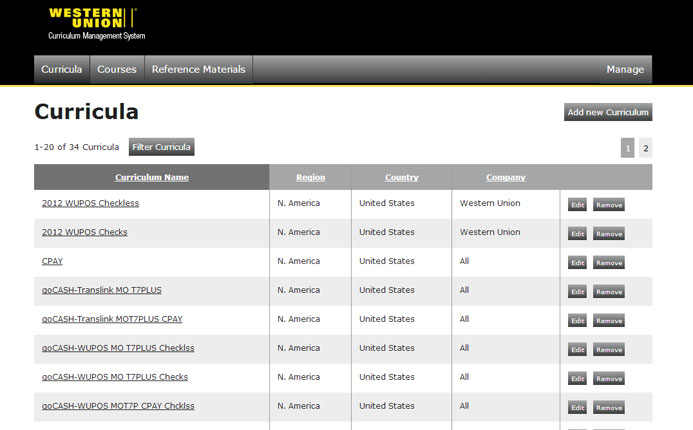Click 'United States' in goCASH-WUPOS MO T7PLUS Checks row
Screen dimensions: 693x430
[x=387, y=377]
